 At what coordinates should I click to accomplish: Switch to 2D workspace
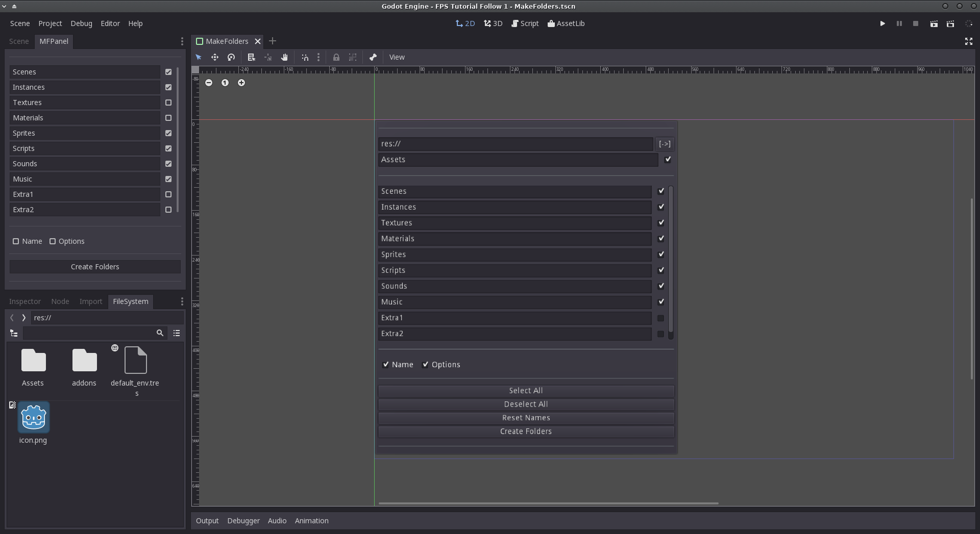pos(465,23)
